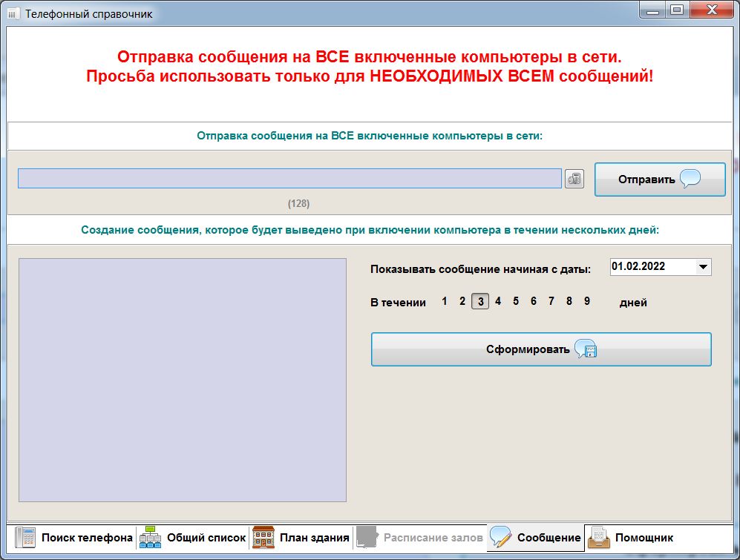Click the save bubble icon on Сформировать
Screen dimensions: 740x560
pos(586,349)
